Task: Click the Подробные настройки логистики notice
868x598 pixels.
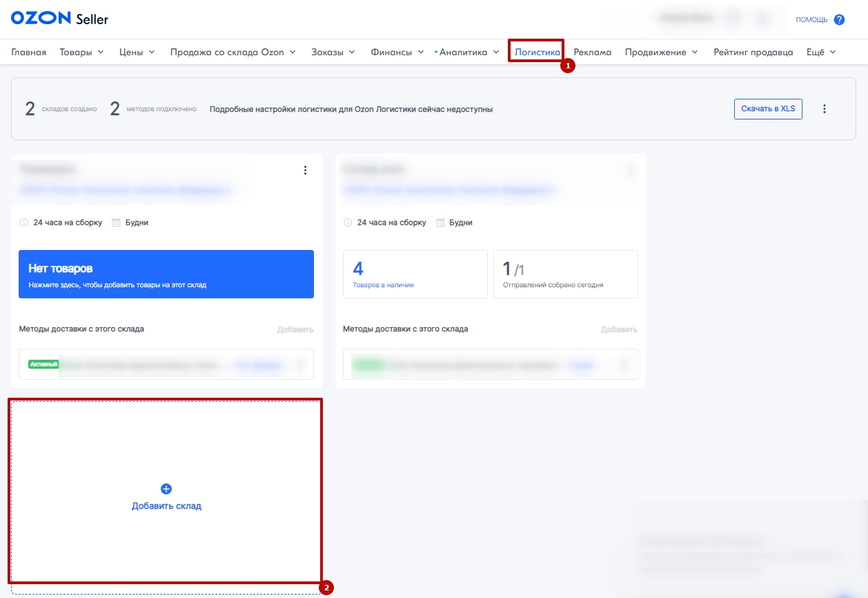Action: click(351, 109)
